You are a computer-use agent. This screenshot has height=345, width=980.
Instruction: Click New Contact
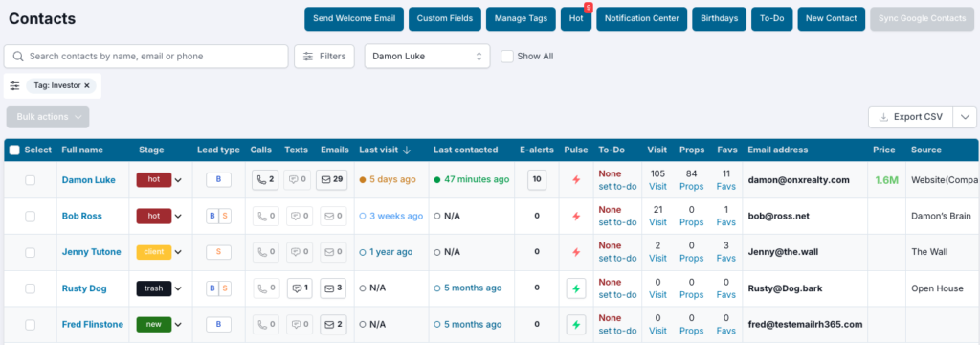point(832,19)
